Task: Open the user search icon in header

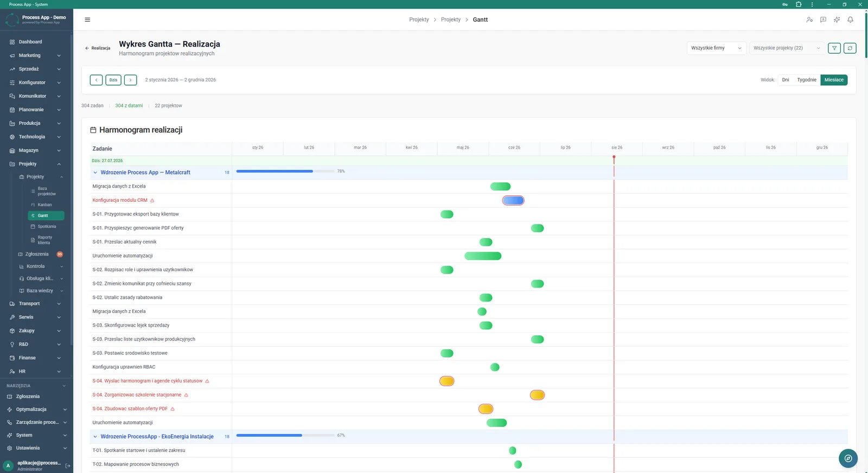Action: (809, 20)
